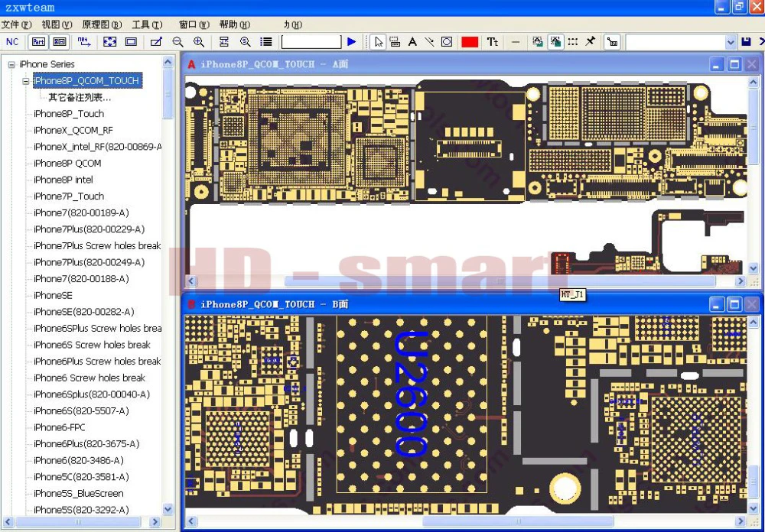The image size is (765, 532).
Task: Open the list view icon
Action: pyautogui.click(x=266, y=42)
